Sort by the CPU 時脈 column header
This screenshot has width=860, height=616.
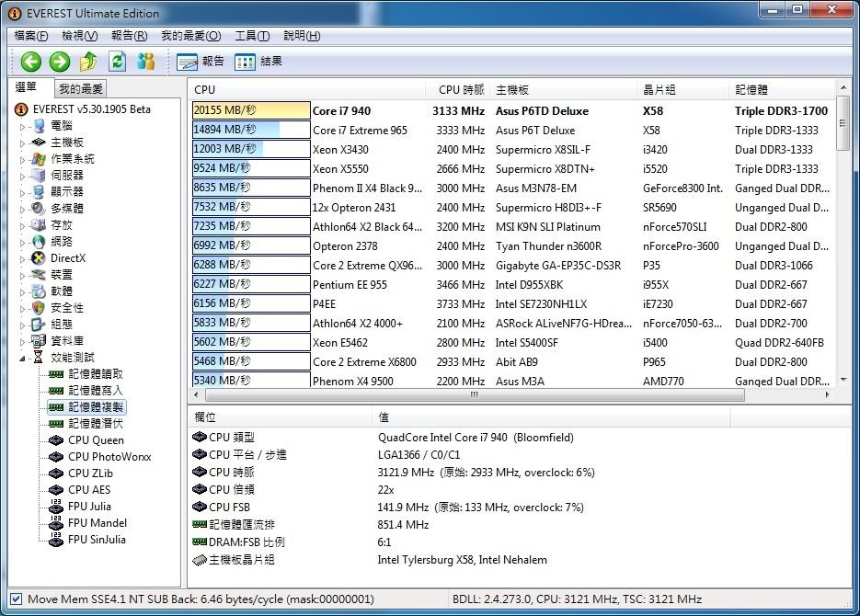coord(458,89)
